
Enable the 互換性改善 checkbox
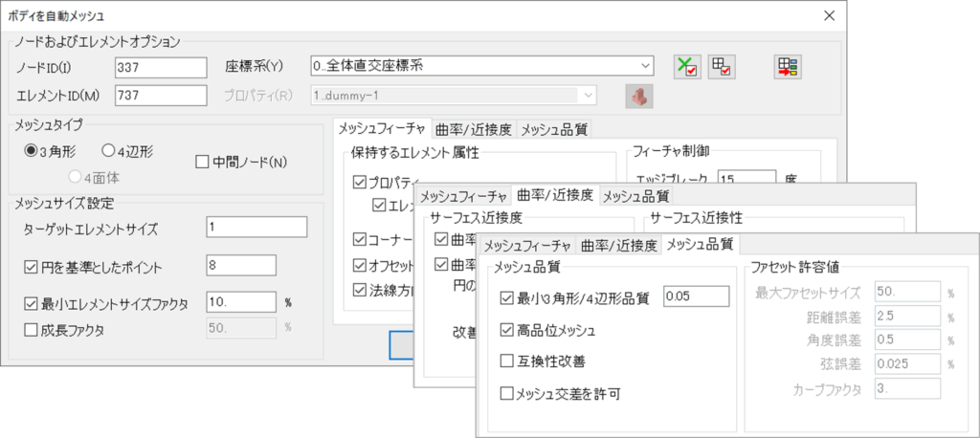(x=506, y=361)
